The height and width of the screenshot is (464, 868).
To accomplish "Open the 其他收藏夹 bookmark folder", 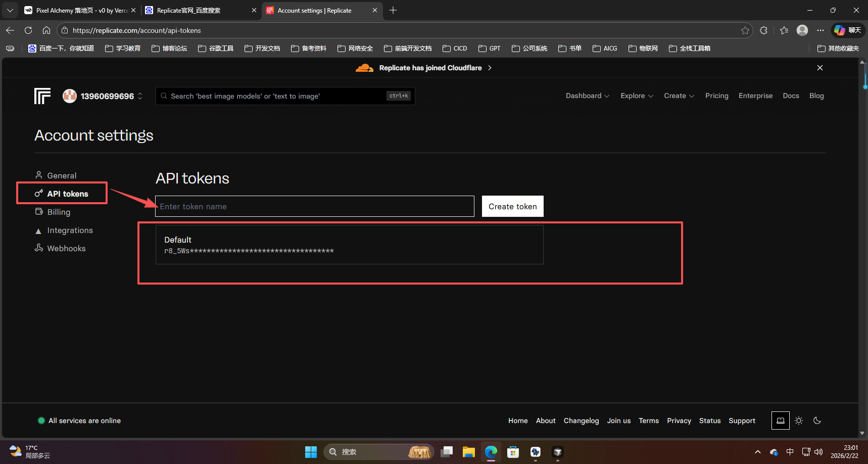I will coord(838,49).
